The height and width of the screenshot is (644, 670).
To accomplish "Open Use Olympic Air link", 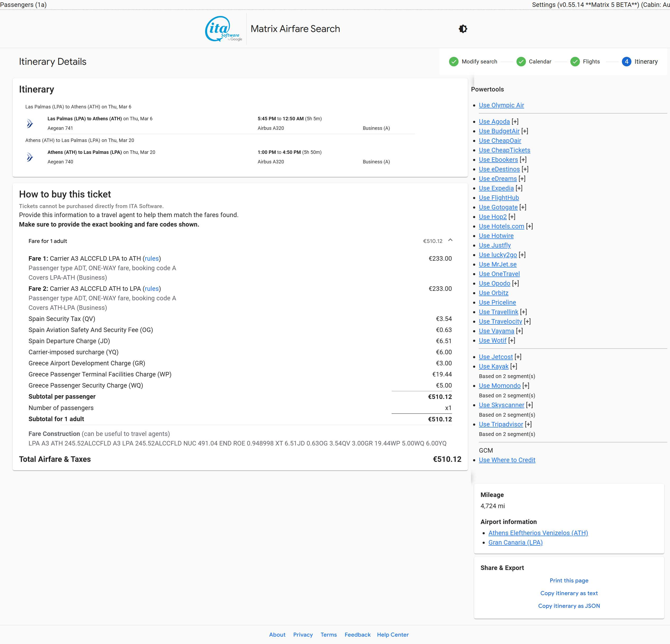I will 501,105.
